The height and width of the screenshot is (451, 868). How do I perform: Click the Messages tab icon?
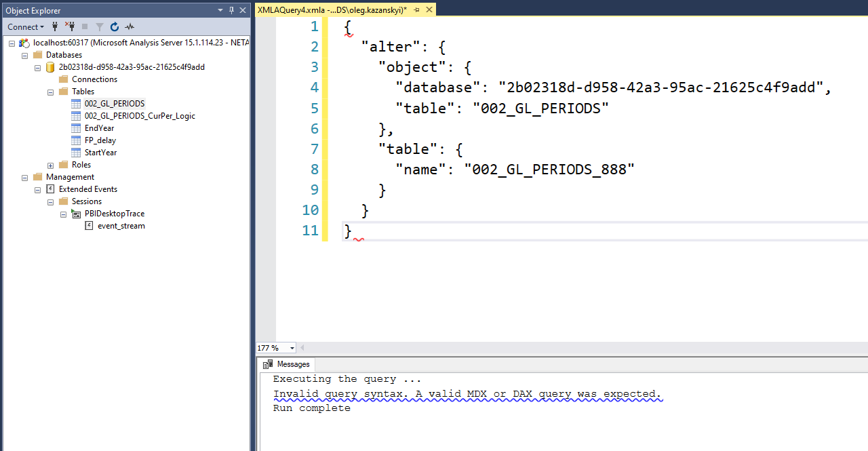tap(267, 364)
